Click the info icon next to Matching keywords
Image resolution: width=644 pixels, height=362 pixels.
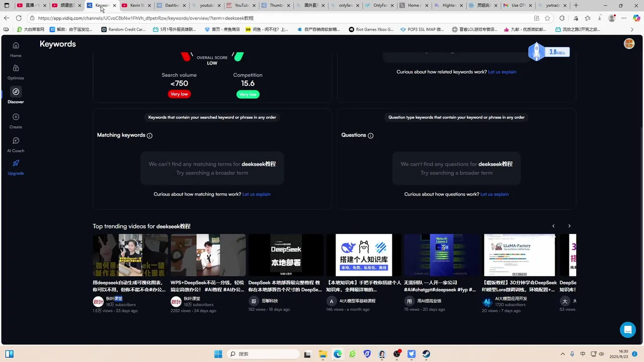(149, 135)
